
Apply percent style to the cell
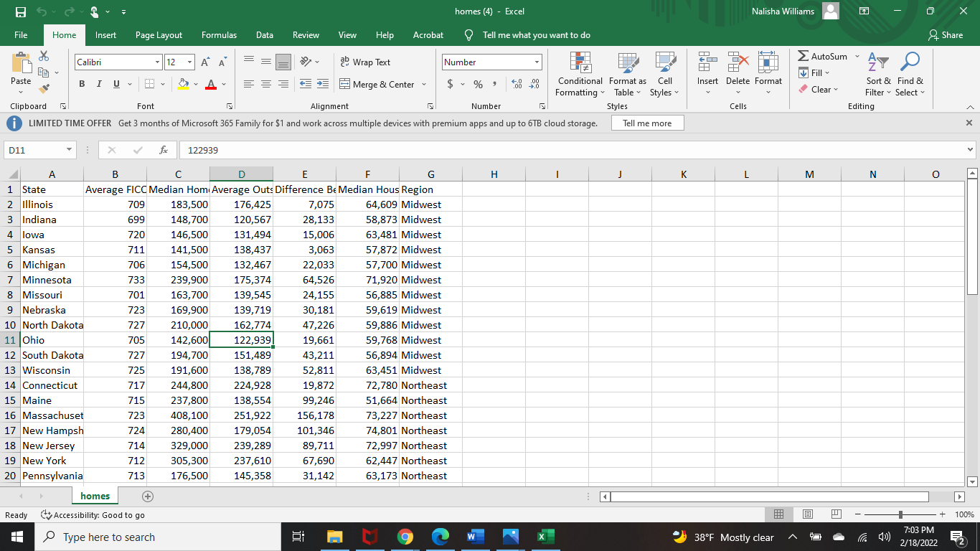(x=477, y=84)
